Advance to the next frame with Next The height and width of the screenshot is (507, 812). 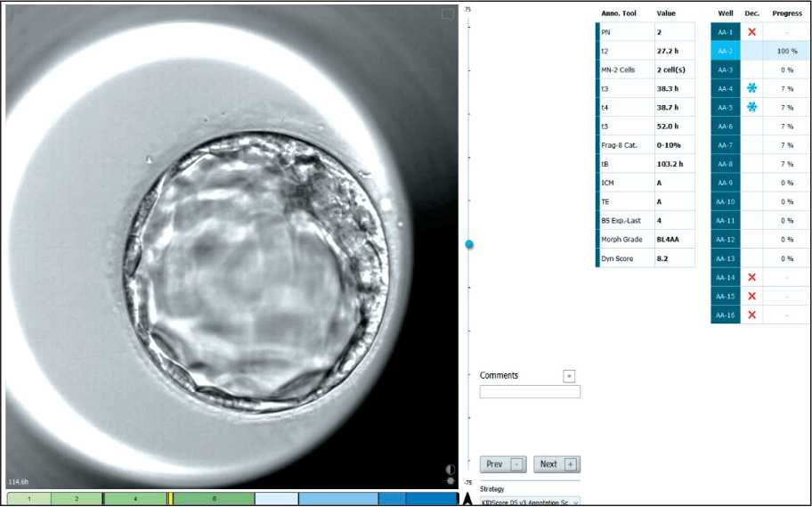[556, 464]
